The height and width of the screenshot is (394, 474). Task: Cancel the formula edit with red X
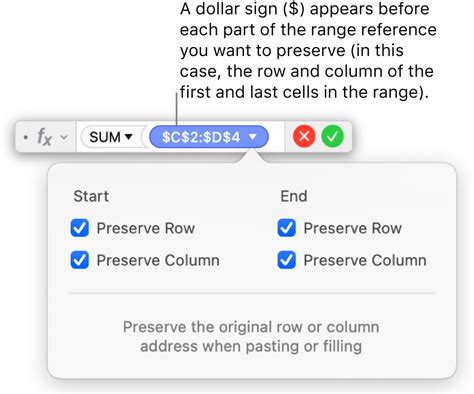pyautogui.click(x=304, y=136)
